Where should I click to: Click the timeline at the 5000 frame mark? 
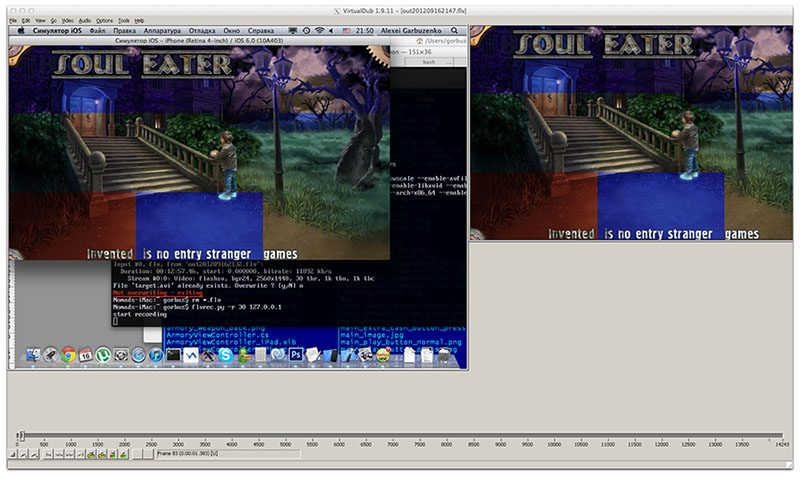[x=285, y=436]
